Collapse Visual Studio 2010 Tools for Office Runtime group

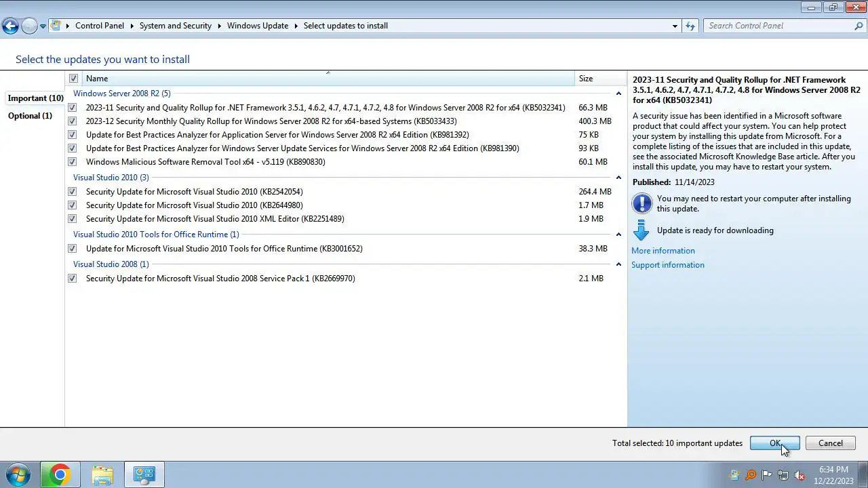click(x=618, y=235)
